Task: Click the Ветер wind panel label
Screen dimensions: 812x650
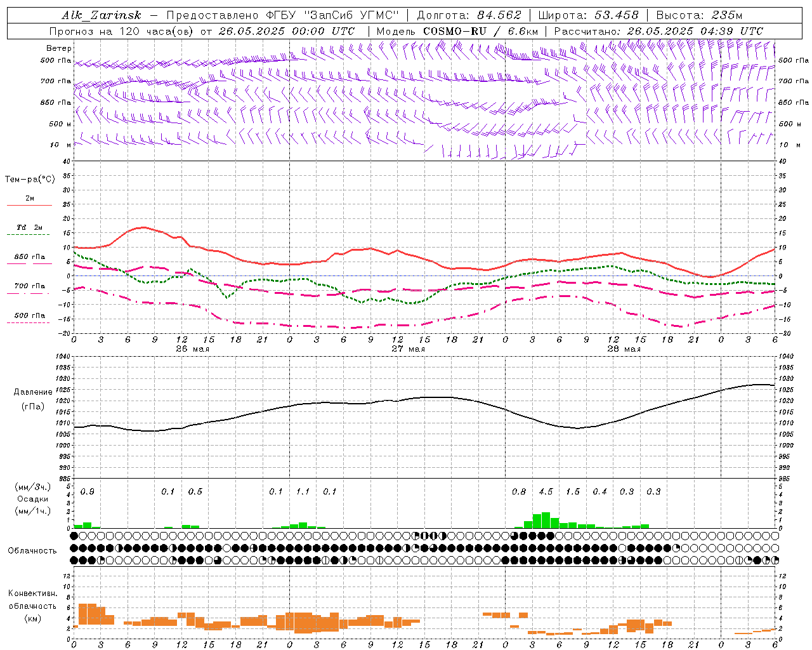Action: click(59, 48)
